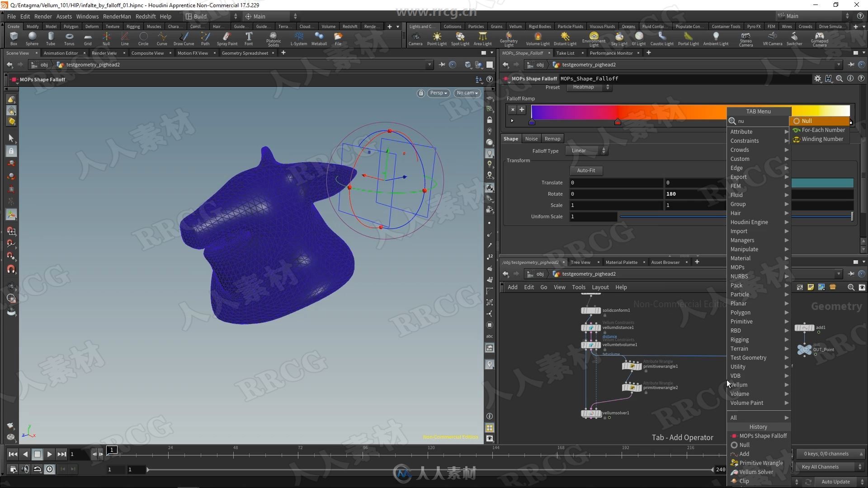Open Falloff Type Linear dropdown
Screen dimensions: 868x488
point(587,151)
